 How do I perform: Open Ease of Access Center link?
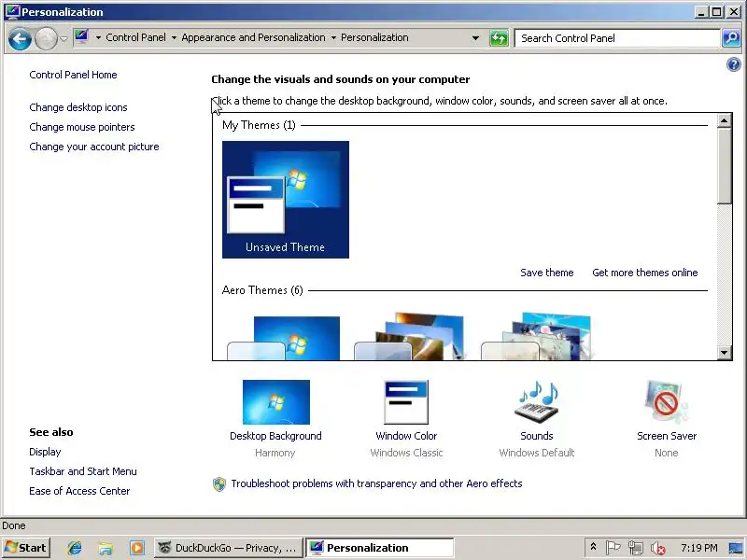79,491
